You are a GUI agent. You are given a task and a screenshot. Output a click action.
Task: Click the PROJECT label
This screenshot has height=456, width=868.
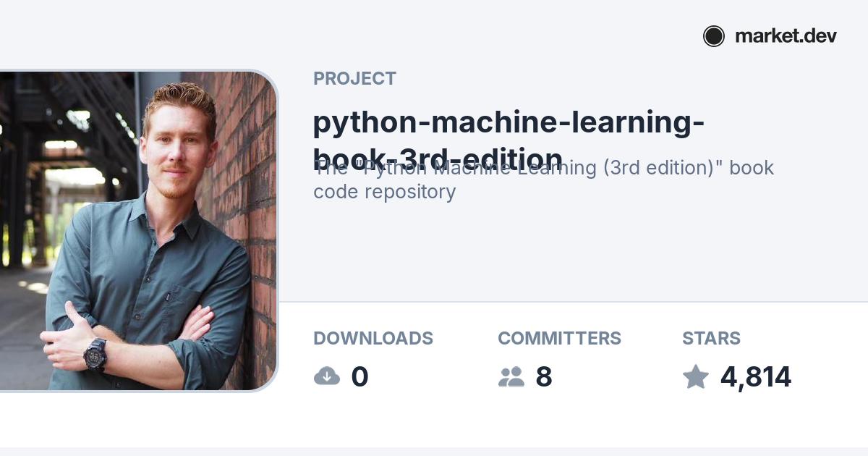tap(354, 79)
